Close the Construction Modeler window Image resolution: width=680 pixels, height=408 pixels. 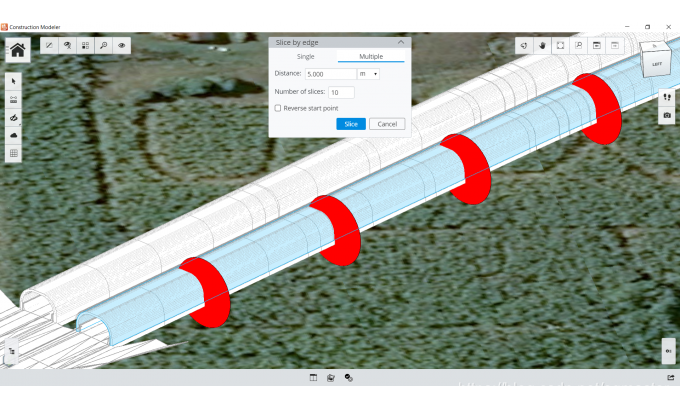[668, 27]
